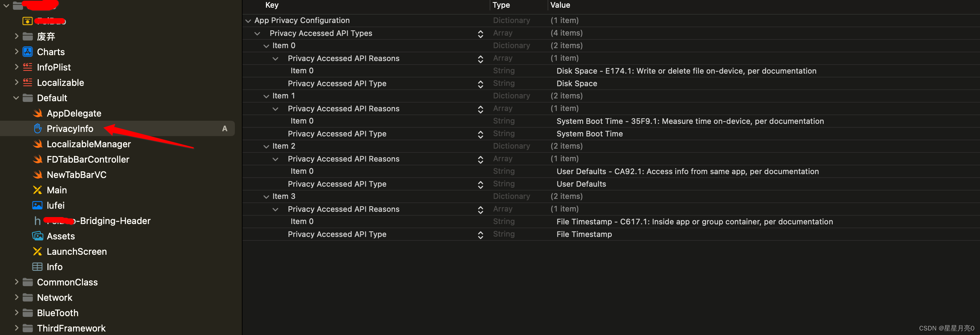Click the FDTabBarController Swift icon

click(x=37, y=159)
